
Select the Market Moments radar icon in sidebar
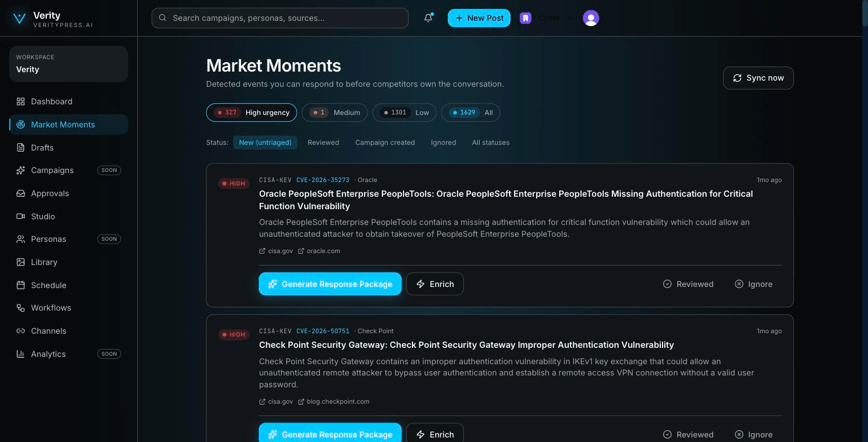[x=21, y=125]
